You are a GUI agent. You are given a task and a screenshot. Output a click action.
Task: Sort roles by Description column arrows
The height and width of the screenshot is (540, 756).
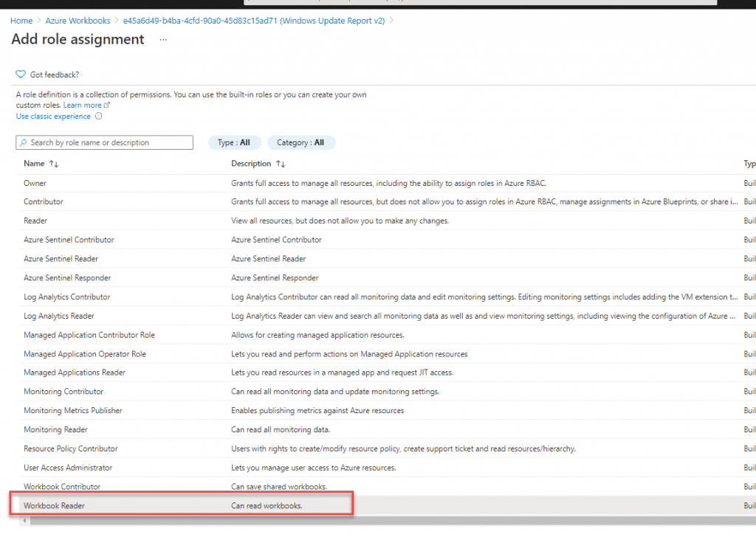tap(281, 164)
